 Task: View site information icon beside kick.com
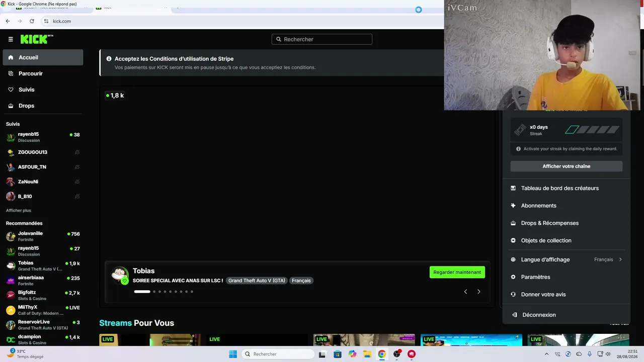[46, 21]
